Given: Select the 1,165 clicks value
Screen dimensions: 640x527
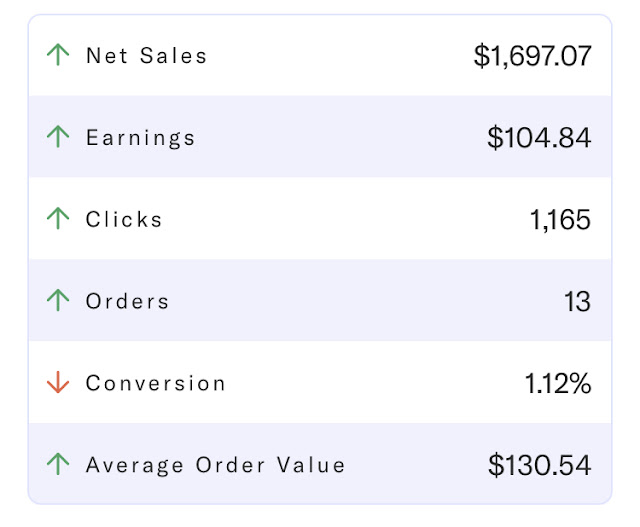Looking at the screenshot, I should [560, 220].
